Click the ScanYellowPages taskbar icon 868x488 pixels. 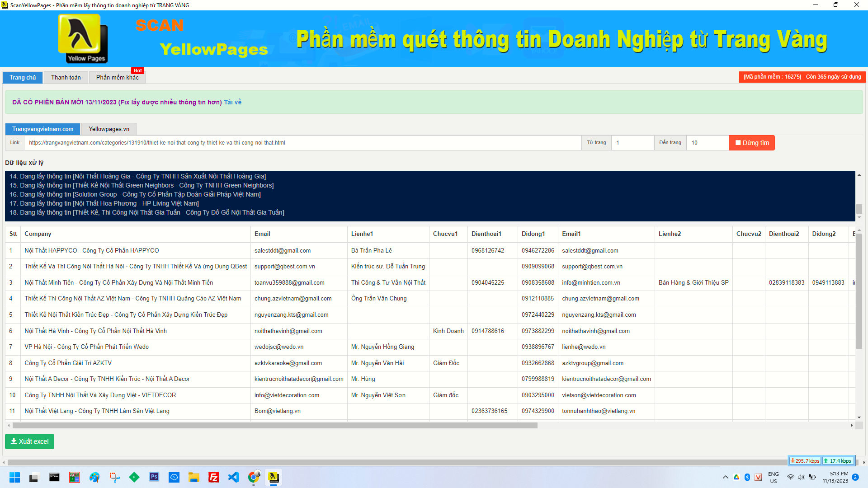point(274,477)
